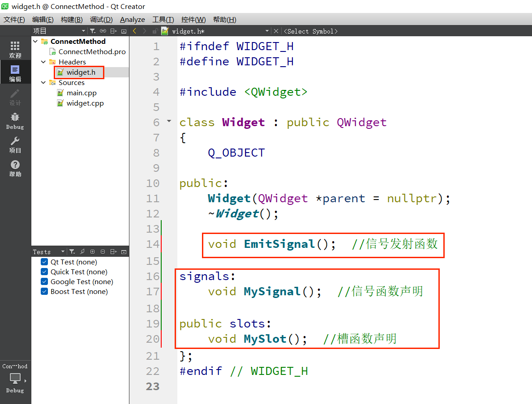The image size is (532, 404).
Task: Open the 帮助(H) menu
Action: [225, 19]
